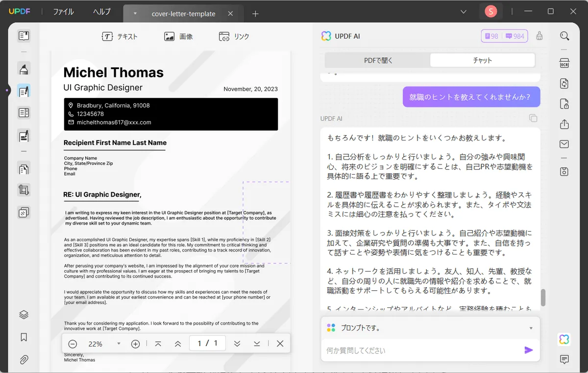Switch to チャット tab
The width and height of the screenshot is (588, 373).
pos(482,60)
